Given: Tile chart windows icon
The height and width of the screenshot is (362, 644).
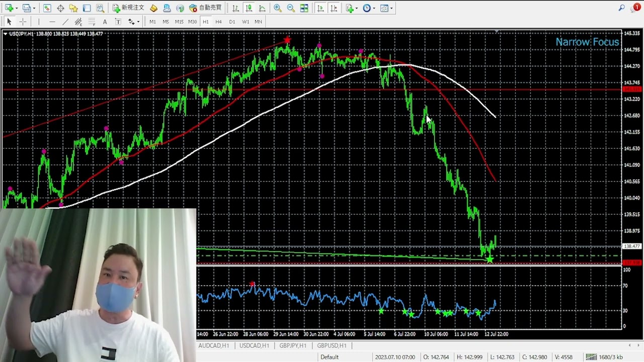Looking at the screenshot, I should [x=304, y=8].
